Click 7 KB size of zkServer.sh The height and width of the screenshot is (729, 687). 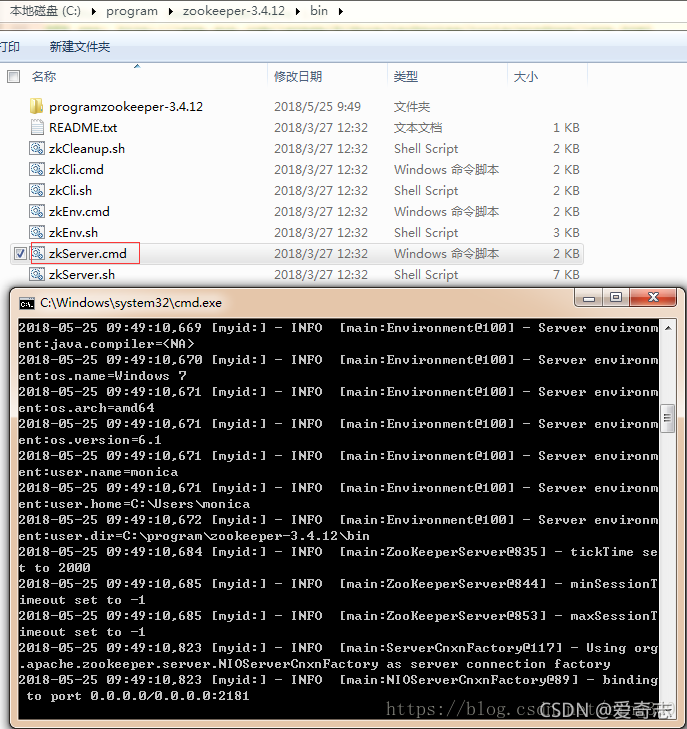(566, 275)
